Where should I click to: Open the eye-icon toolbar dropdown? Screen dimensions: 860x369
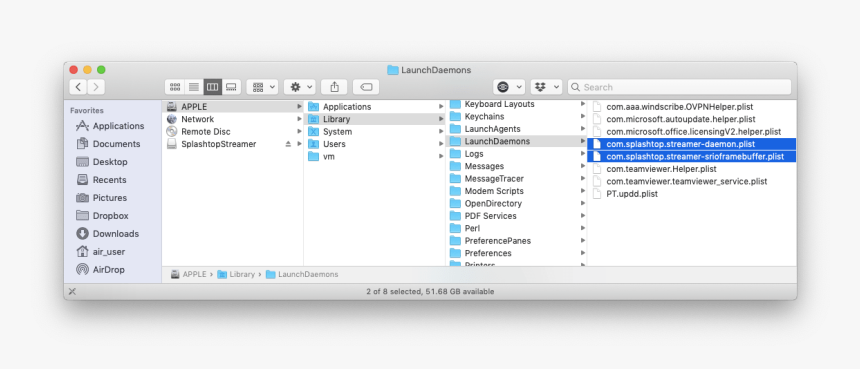[509, 87]
